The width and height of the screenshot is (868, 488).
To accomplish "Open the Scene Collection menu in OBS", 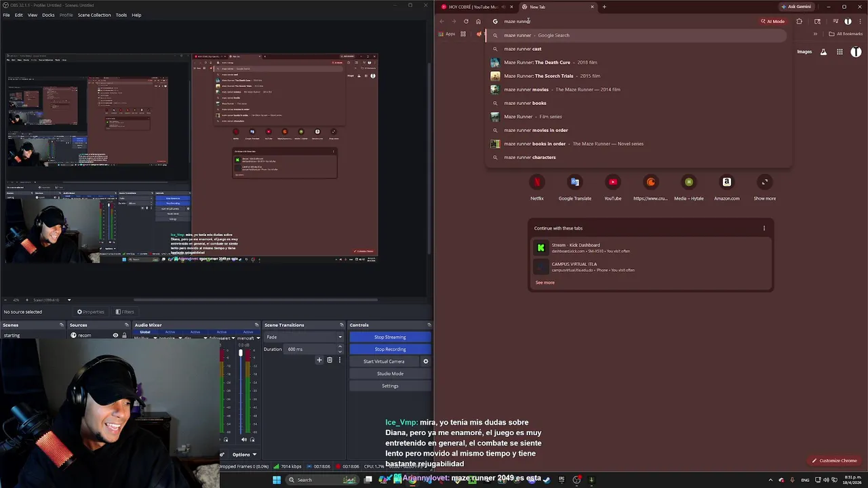I will coord(94,15).
